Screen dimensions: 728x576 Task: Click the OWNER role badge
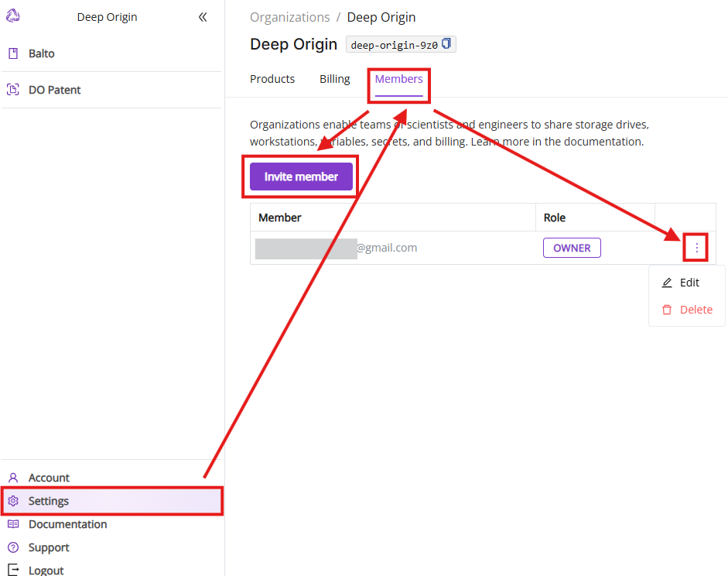pos(572,248)
